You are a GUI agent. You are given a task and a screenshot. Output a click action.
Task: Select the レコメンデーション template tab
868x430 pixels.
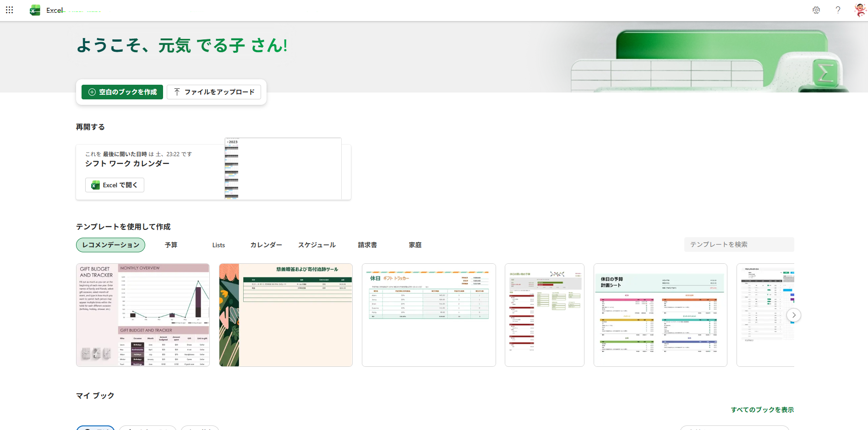point(110,245)
